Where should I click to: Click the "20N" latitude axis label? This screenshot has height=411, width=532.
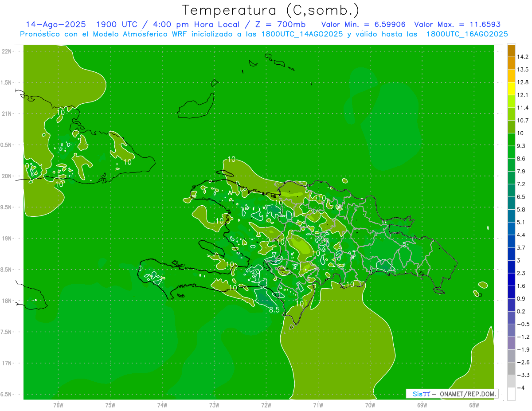[7, 176]
